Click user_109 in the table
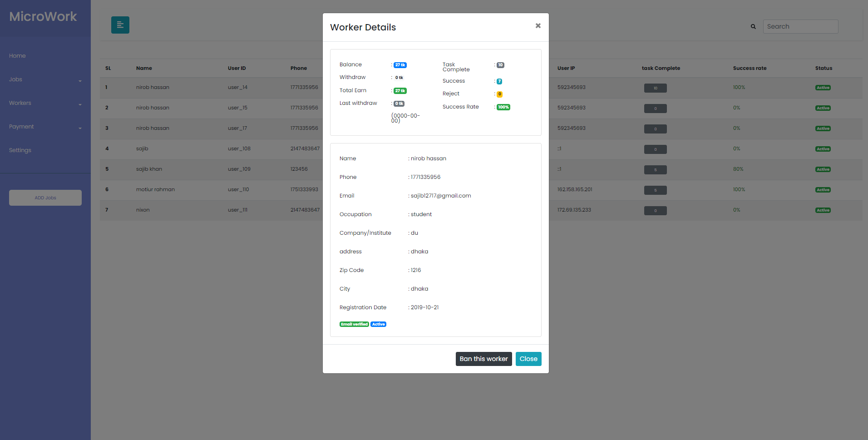868x440 pixels. tap(239, 169)
